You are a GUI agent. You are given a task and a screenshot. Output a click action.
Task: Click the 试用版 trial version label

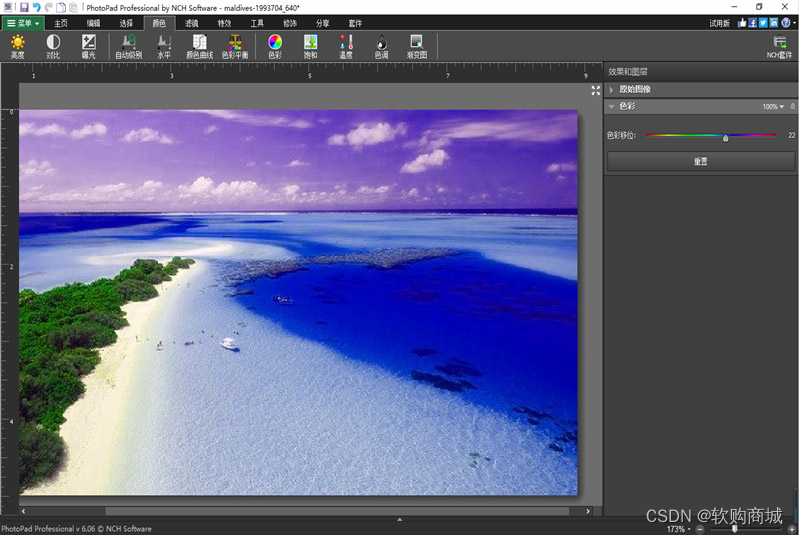720,23
